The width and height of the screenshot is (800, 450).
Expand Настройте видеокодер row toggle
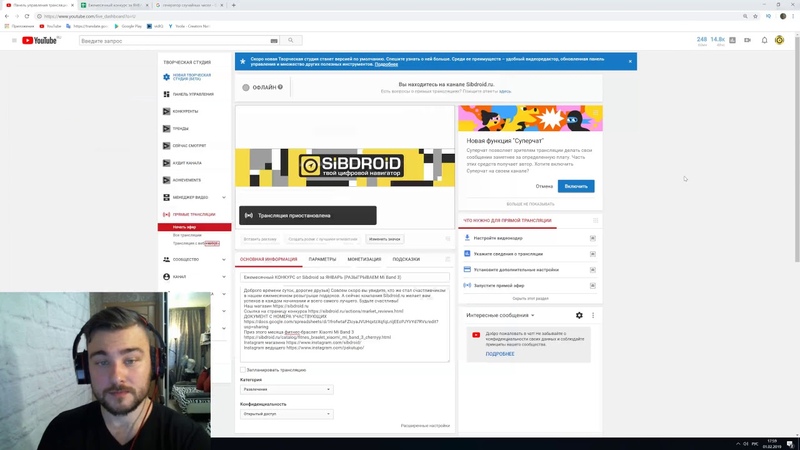coord(593,238)
